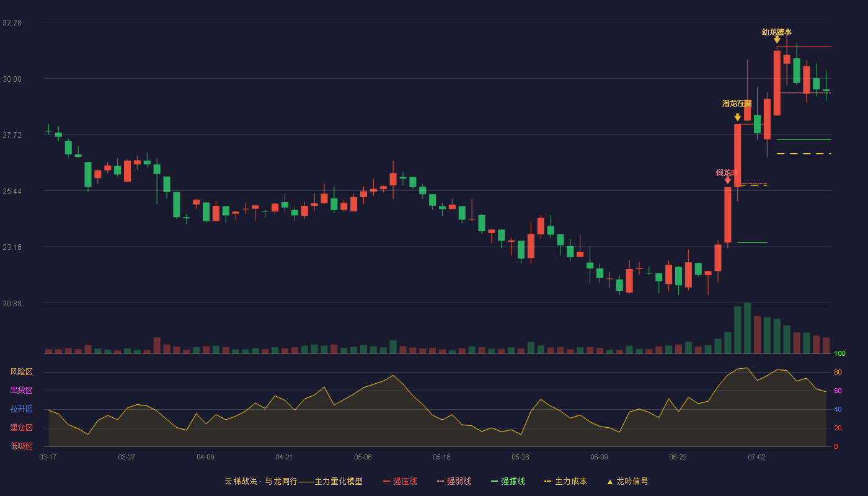Viewport: 868px width, 496px height.
Task: Click the magenta 60 indicator axis value
Action: coord(838,391)
